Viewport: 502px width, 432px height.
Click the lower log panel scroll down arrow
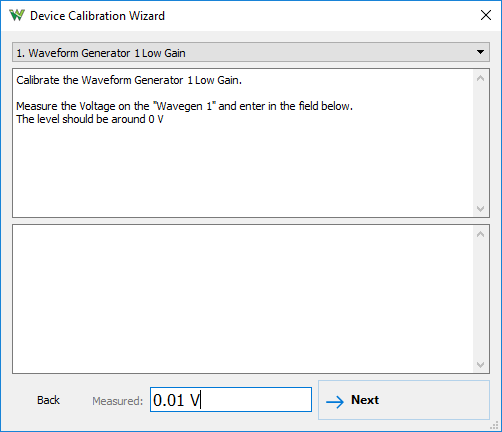point(480,365)
